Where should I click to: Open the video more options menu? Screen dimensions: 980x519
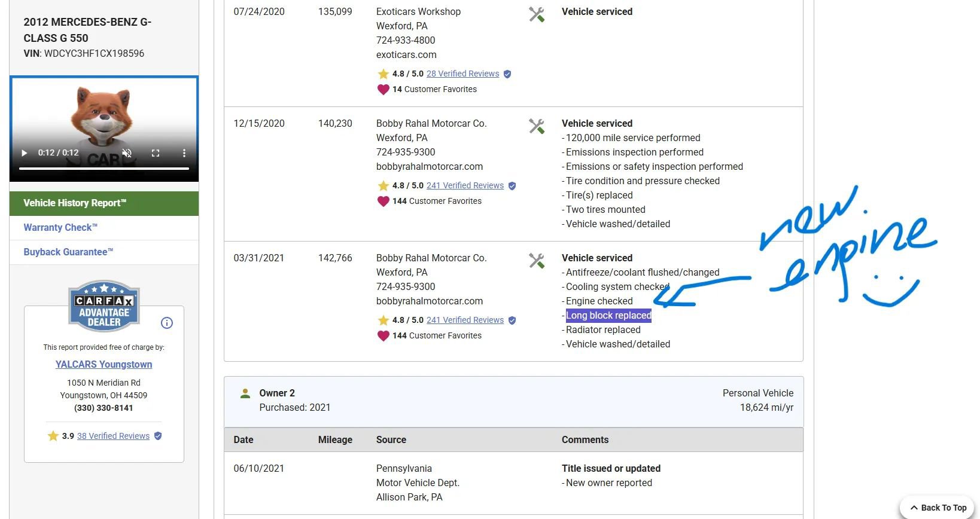[184, 153]
